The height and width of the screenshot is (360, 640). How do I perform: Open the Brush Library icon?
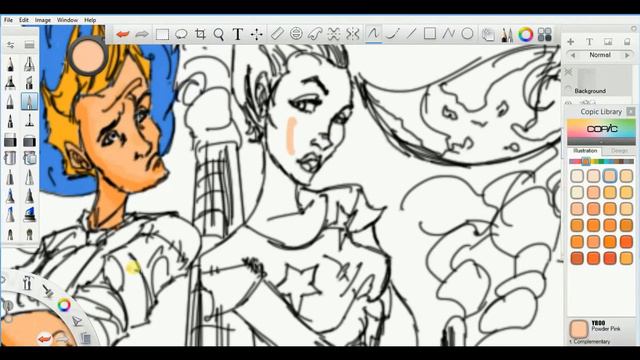pyautogui.click(x=29, y=45)
